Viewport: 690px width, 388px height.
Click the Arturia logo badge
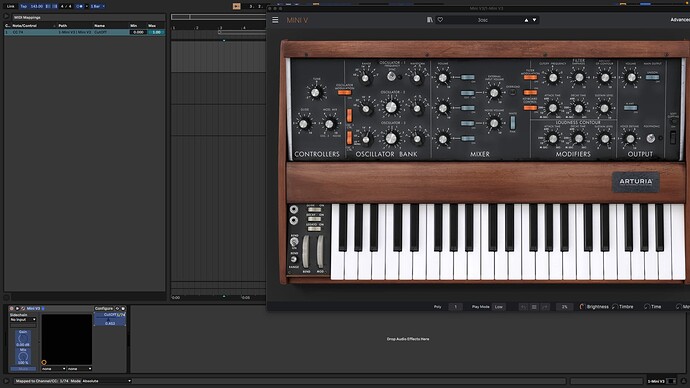636,182
